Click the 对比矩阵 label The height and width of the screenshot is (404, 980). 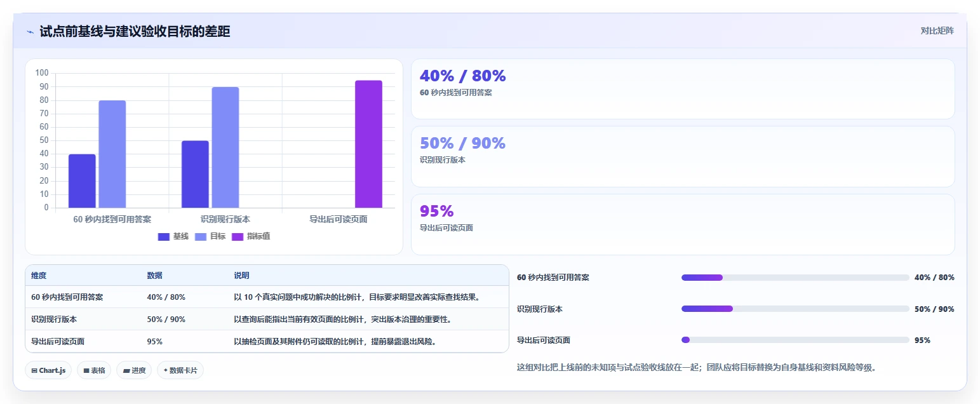click(937, 30)
